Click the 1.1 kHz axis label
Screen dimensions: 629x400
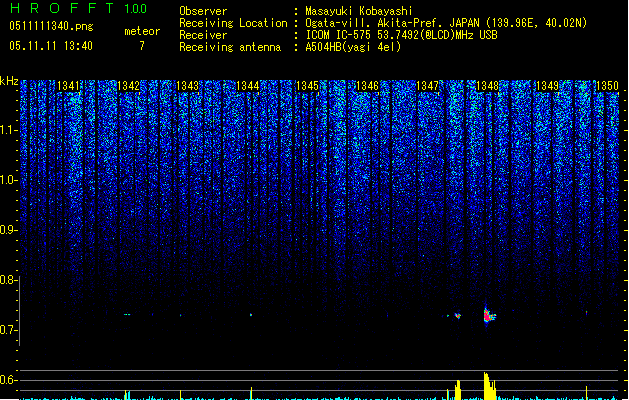[9, 130]
